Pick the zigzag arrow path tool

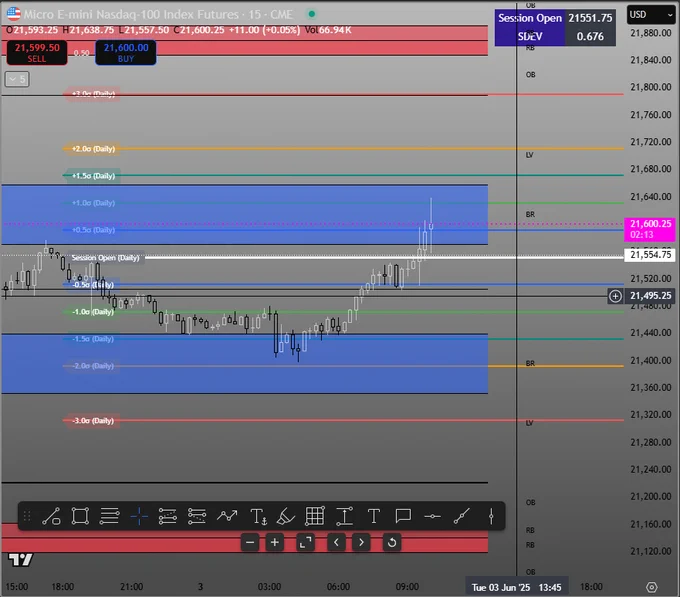[227, 516]
